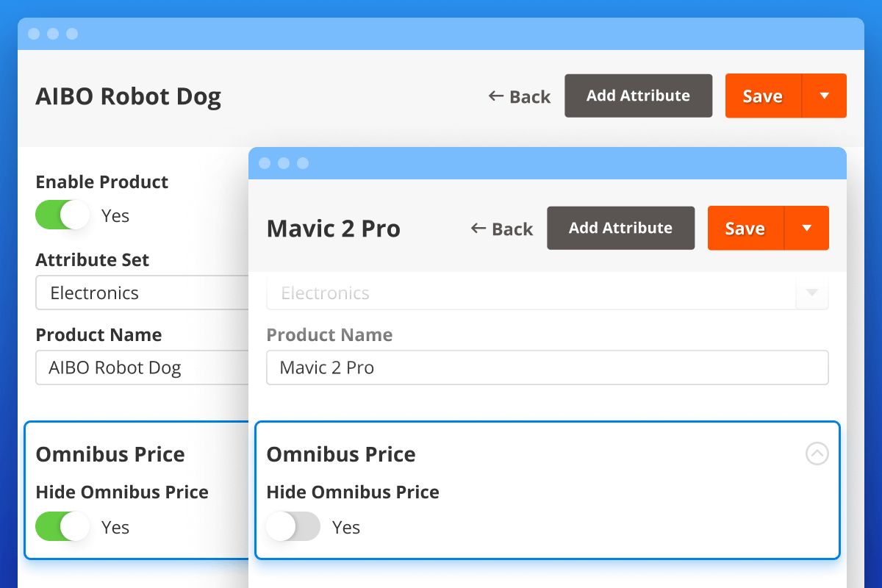Click Save in the AIBO Robot Dog window
Image resolution: width=882 pixels, height=588 pixels.
point(764,96)
